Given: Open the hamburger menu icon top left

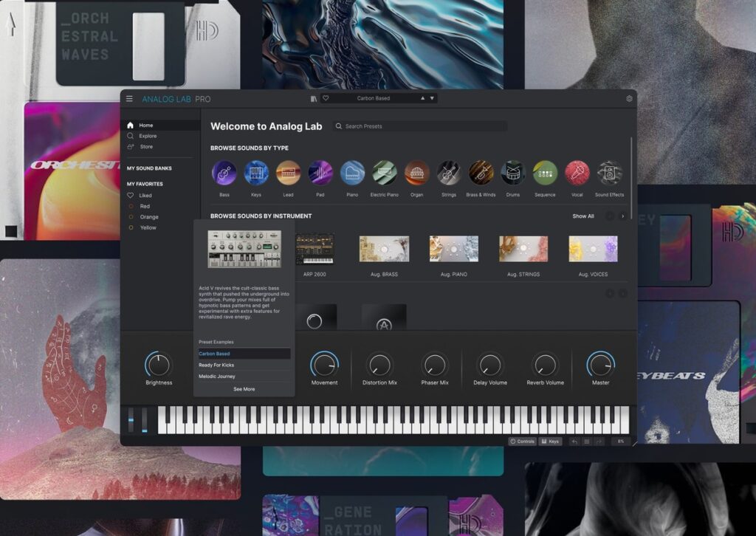Looking at the screenshot, I should 130,98.
